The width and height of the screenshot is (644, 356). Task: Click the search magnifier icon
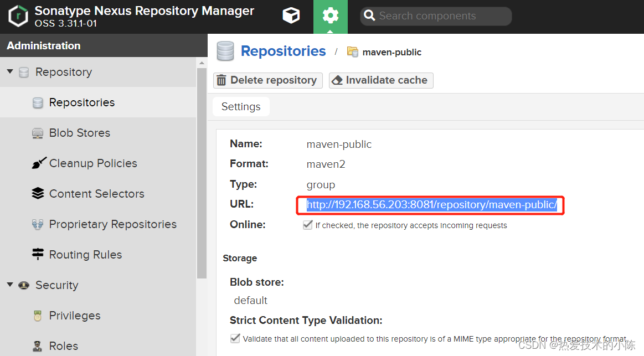tap(369, 16)
